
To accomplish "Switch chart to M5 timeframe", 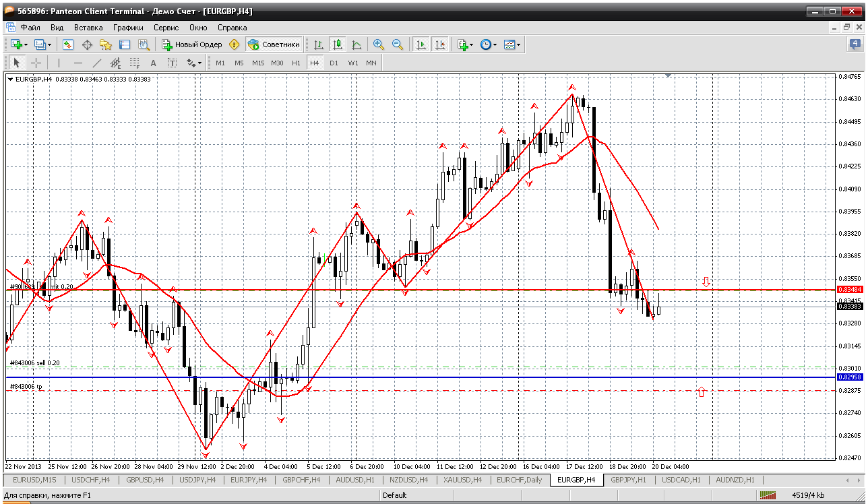I will (239, 63).
